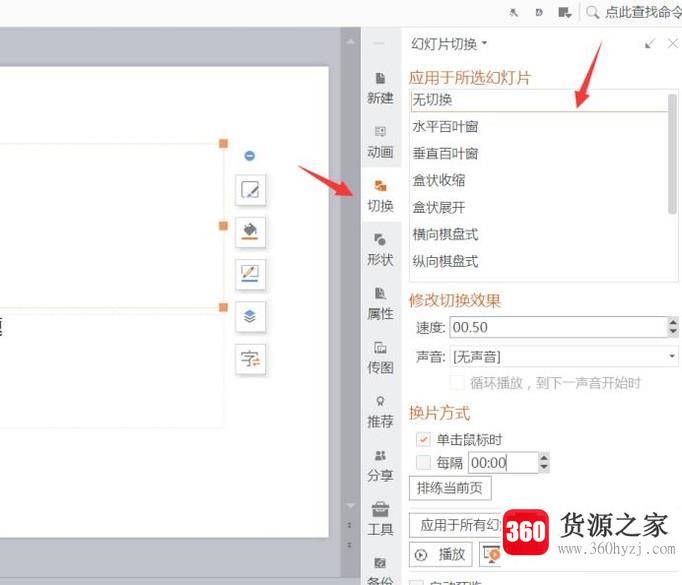Open the 新建 sidebar panel
The image size is (682, 585).
click(380, 88)
